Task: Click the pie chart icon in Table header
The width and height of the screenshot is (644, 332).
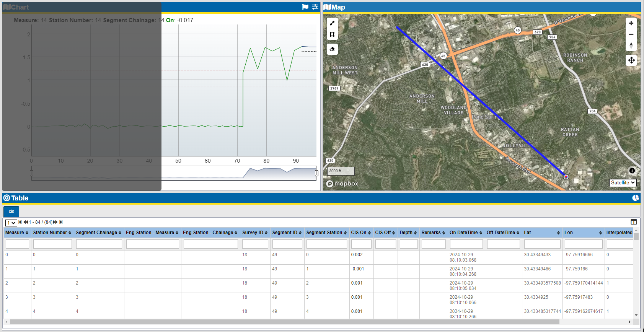Action: click(x=635, y=198)
